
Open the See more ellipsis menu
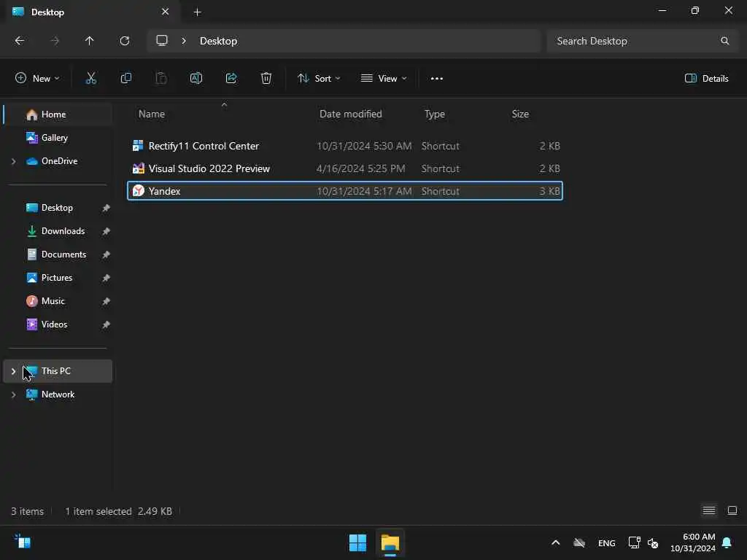(x=437, y=79)
